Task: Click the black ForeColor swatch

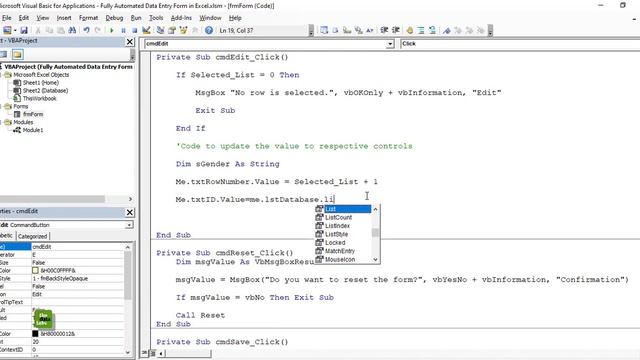Action: [x=35, y=334]
